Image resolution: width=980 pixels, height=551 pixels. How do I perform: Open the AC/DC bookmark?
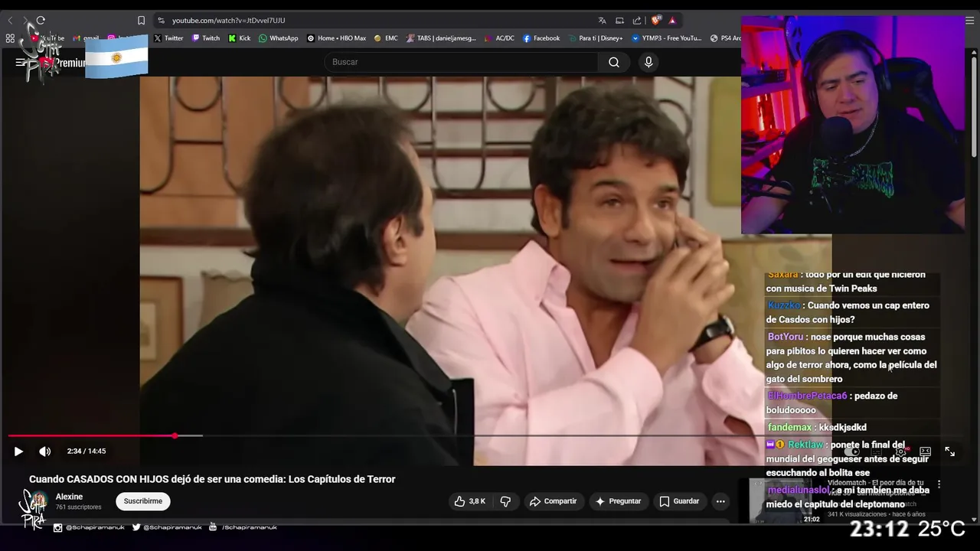[499, 38]
